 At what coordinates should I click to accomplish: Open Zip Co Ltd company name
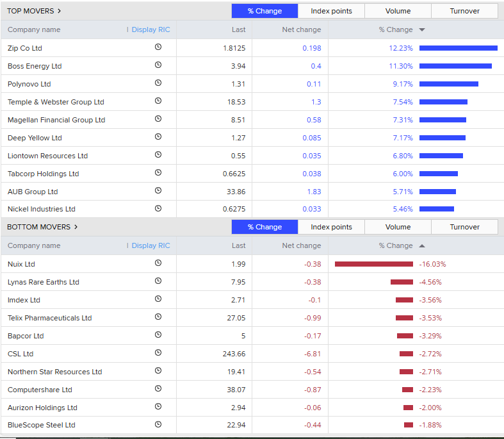point(25,48)
